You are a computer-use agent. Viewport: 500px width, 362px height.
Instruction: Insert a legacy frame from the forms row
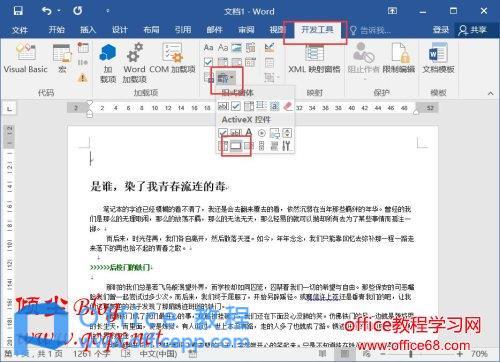261,106
